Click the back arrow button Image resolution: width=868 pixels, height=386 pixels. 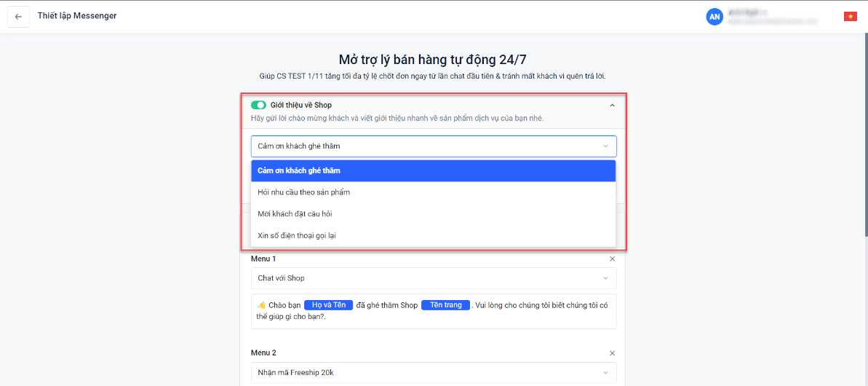pos(18,17)
